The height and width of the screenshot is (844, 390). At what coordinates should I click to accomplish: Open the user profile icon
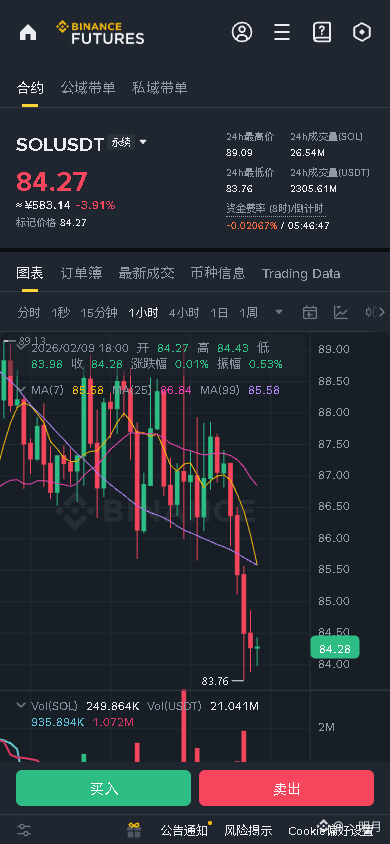pos(242,32)
